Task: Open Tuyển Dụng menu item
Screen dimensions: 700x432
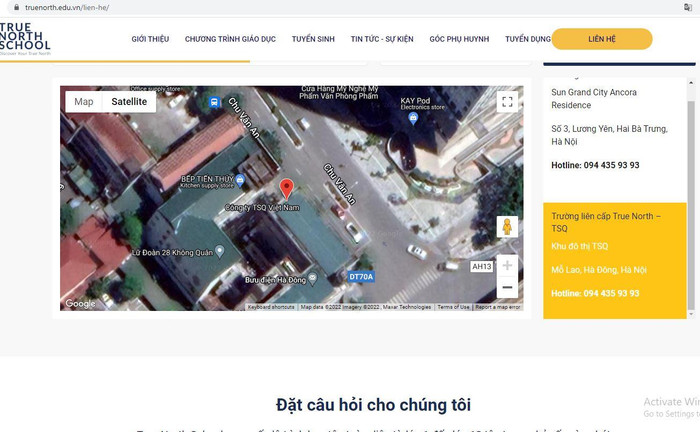Action: click(528, 39)
